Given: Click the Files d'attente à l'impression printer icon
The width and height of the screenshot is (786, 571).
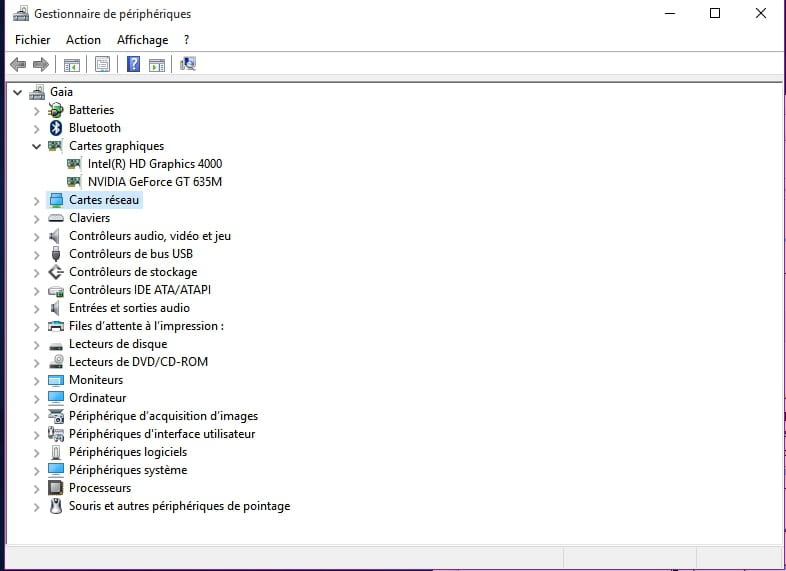Looking at the screenshot, I should click(56, 326).
